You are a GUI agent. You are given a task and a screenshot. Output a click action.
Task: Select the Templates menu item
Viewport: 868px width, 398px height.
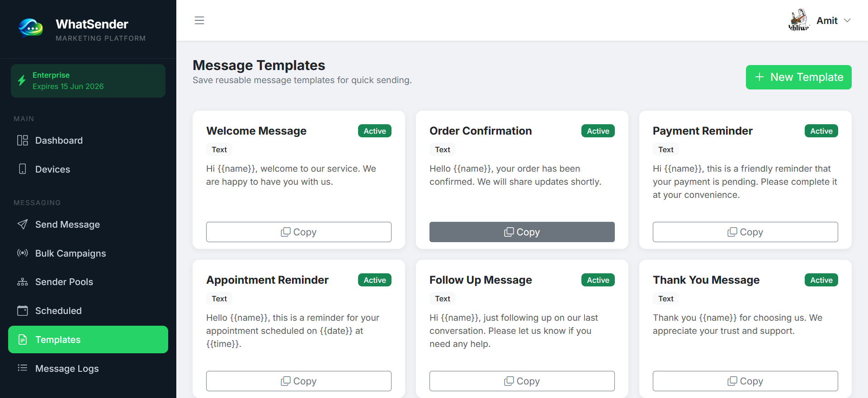tap(88, 340)
